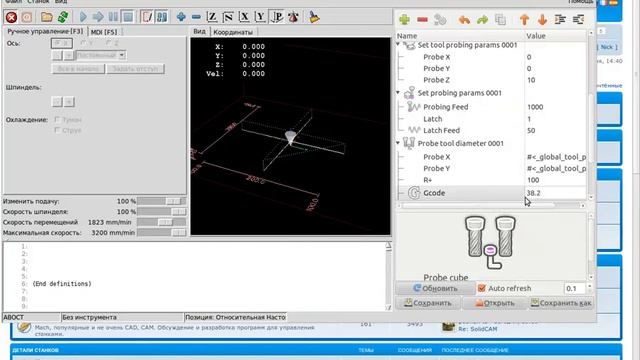
Task: Run the program with the play icon
Action: (83, 17)
